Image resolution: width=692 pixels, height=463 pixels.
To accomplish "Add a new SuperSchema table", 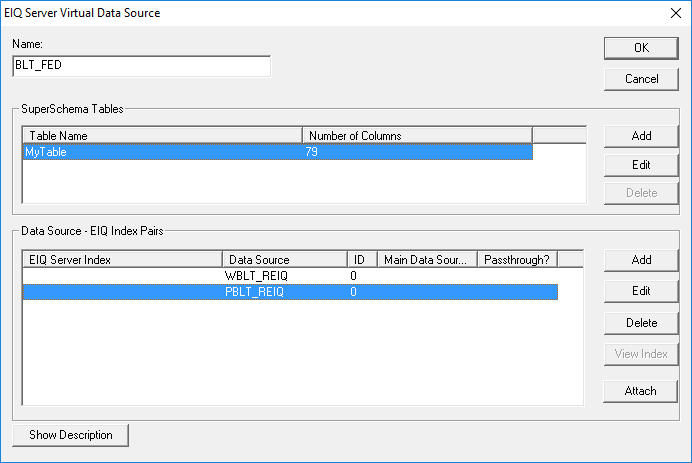I will coord(641,136).
